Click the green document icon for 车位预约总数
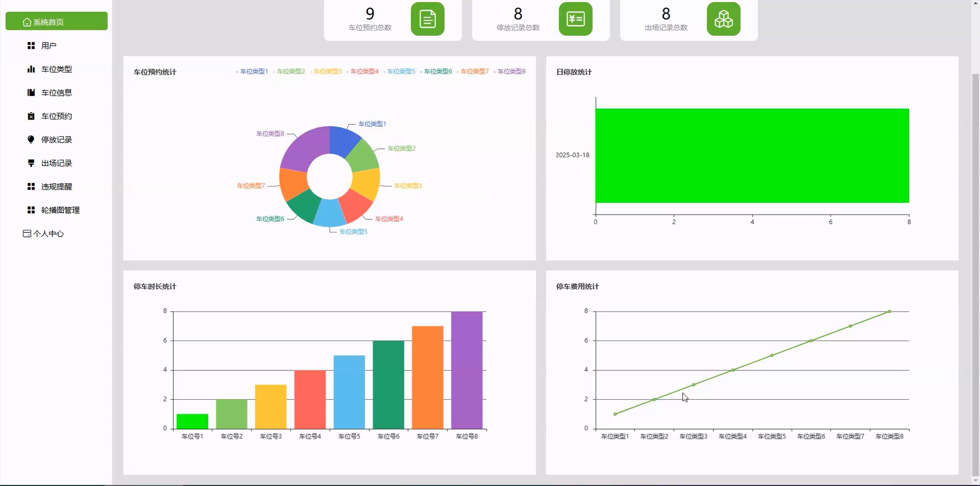980x486 pixels. coord(427,19)
